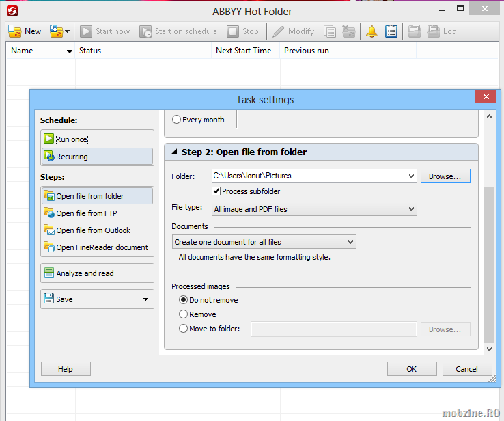Click the Modify pencil toolbar button
This screenshot has height=421, width=504.
(x=293, y=31)
